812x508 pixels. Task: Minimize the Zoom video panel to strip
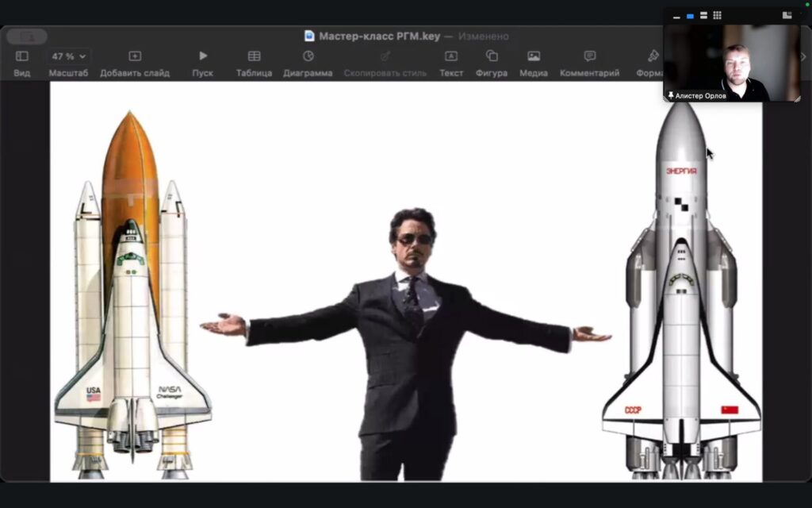(x=676, y=16)
